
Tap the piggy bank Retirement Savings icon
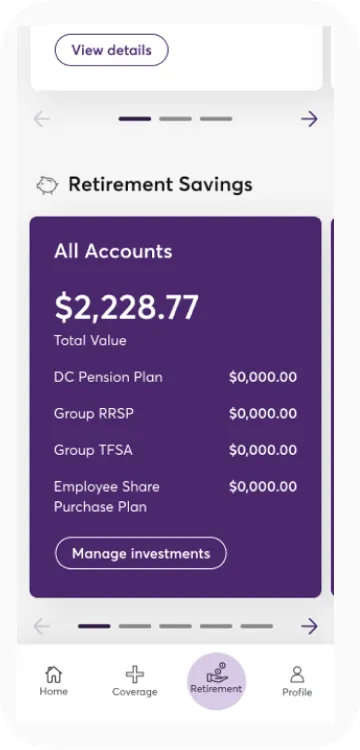coord(47,185)
